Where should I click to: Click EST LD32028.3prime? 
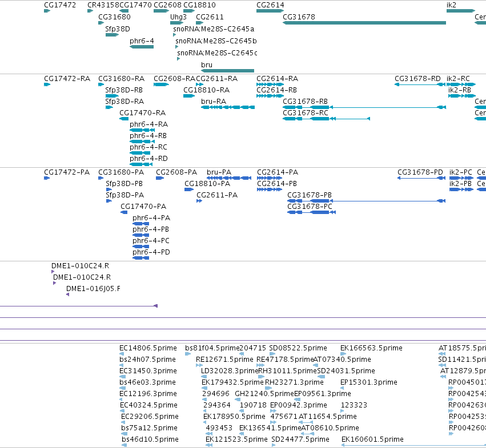(x=230, y=371)
